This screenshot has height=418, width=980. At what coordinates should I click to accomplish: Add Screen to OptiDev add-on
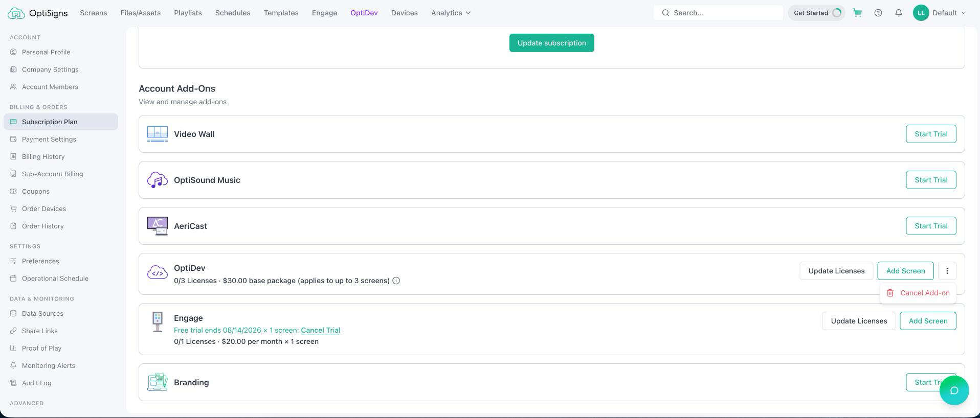click(x=905, y=271)
